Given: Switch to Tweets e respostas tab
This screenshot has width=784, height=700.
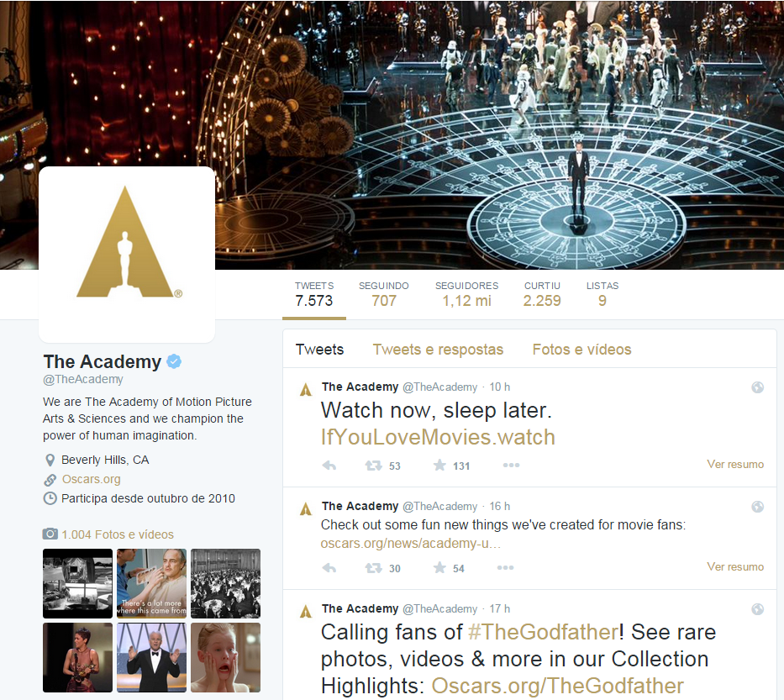Looking at the screenshot, I should [x=438, y=350].
